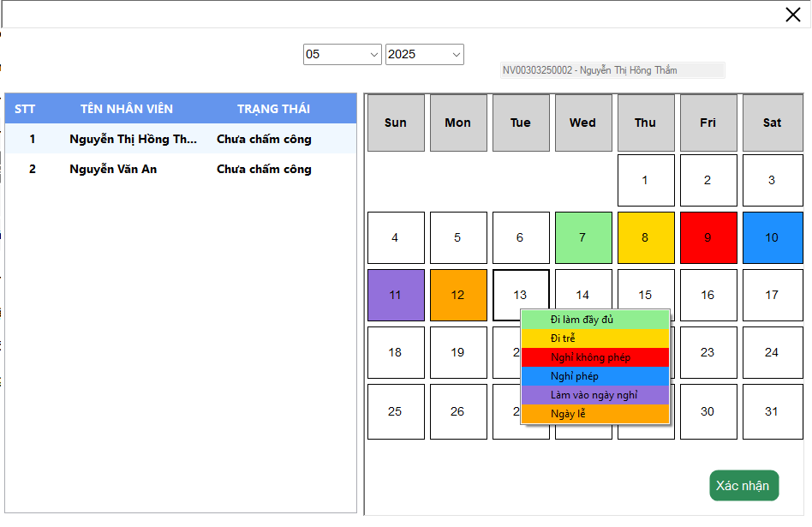Select day 26 in the calendar

coord(458,412)
